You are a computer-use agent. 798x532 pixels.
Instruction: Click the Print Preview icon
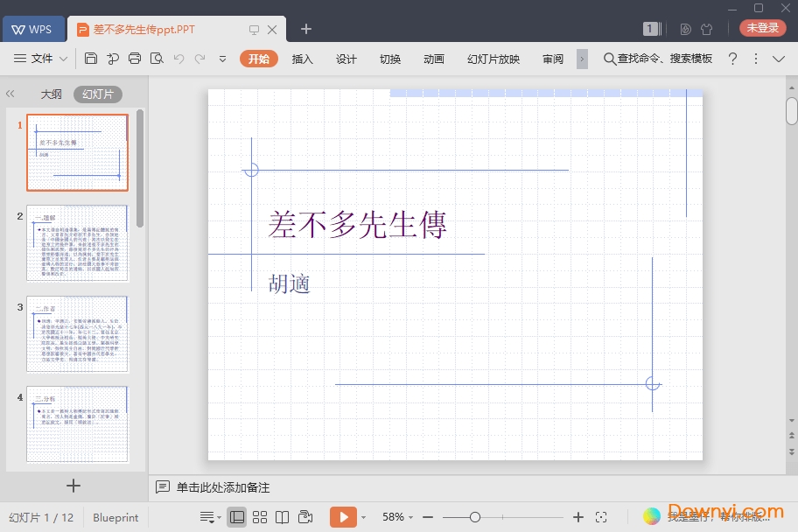[x=156, y=59]
